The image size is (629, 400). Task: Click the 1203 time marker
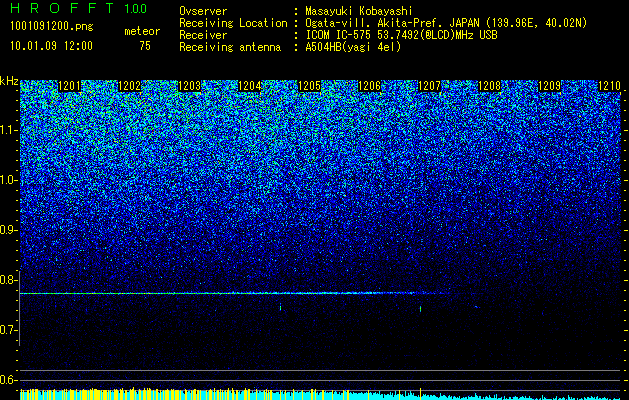click(190, 86)
